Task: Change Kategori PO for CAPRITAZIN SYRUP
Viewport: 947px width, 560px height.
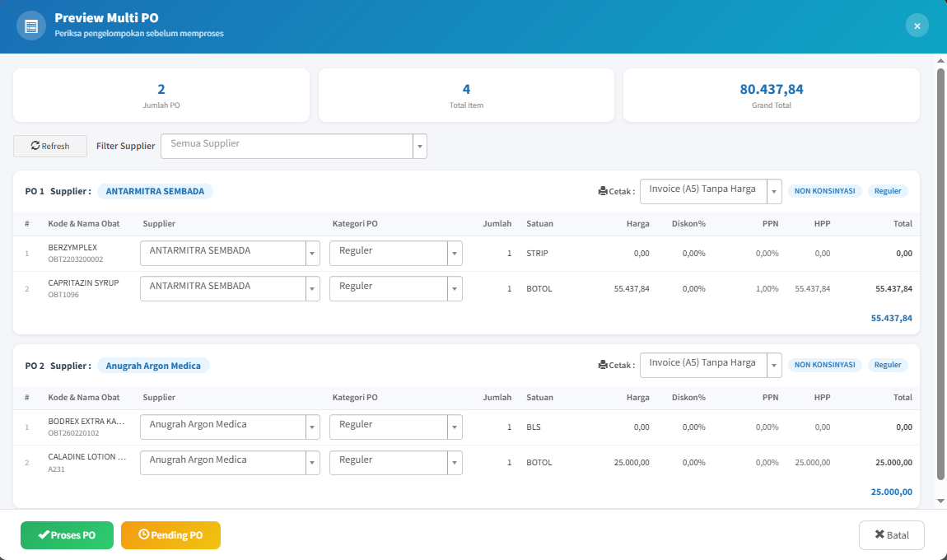Action: [x=396, y=289]
